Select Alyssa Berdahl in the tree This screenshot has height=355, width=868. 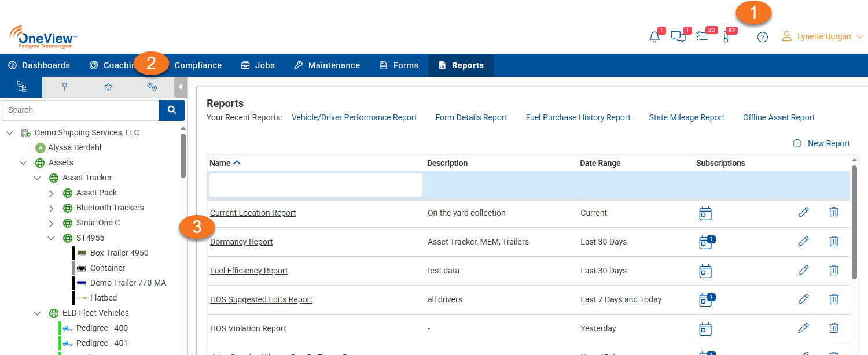[x=75, y=147]
